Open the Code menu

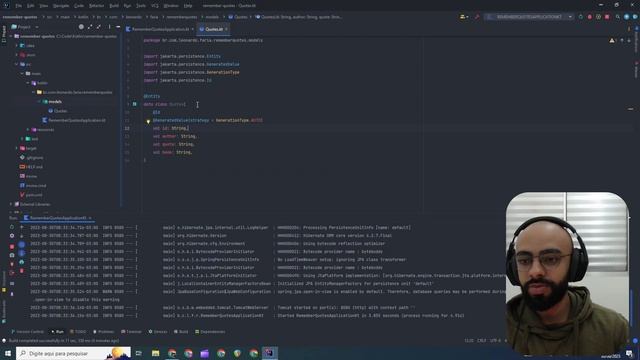(79, 6)
